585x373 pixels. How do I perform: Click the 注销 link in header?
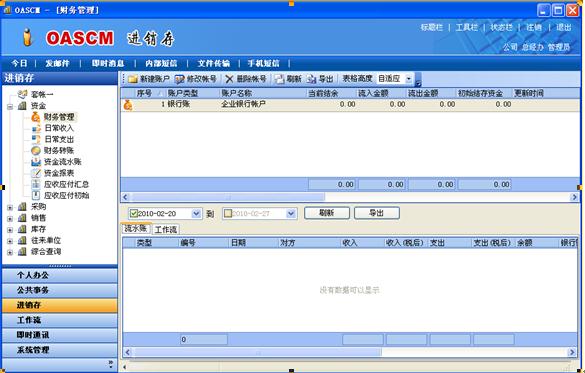(x=534, y=27)
